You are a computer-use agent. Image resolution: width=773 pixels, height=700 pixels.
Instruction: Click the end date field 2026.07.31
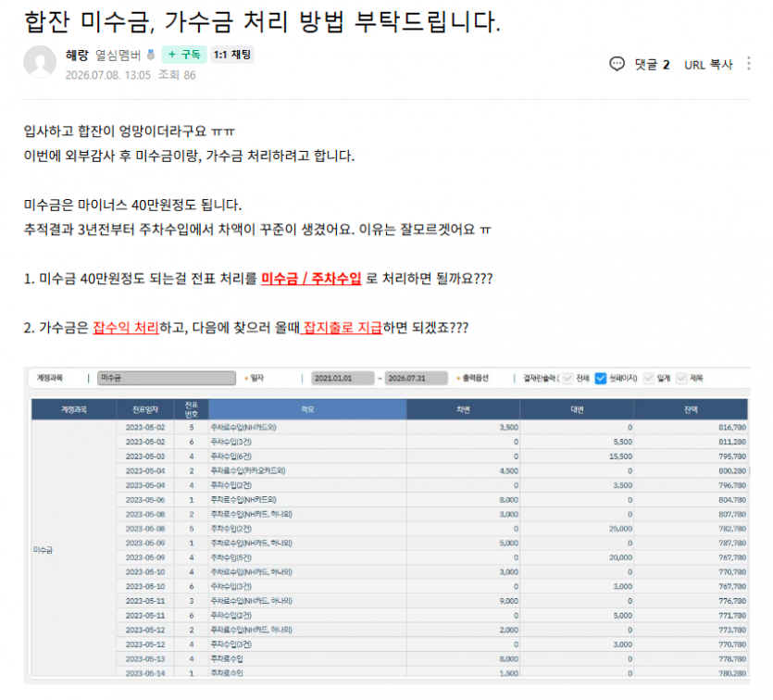(x=416, y=378)
